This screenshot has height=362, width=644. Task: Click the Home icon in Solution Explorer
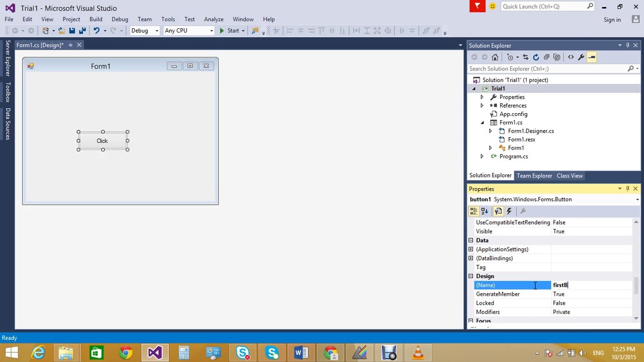(x=495, y=57)
